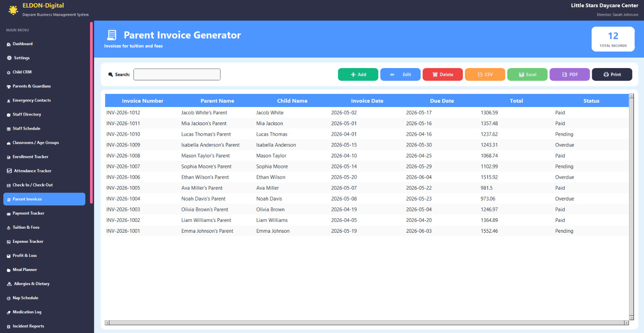The width and height of the screenshot is (644, 333).
Task: Export invoices as PDF
Action: 570,74
